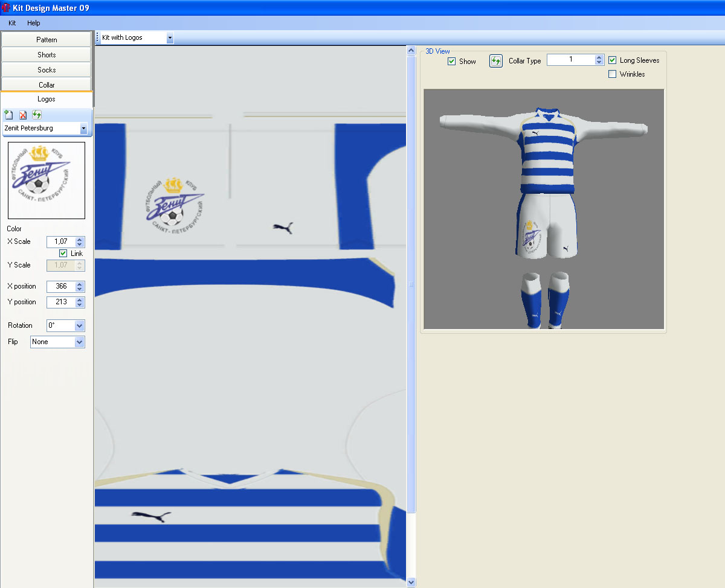Uncheck the Link scale checkbox
Screen dimensions: 725x588
[x=63, y=254]
